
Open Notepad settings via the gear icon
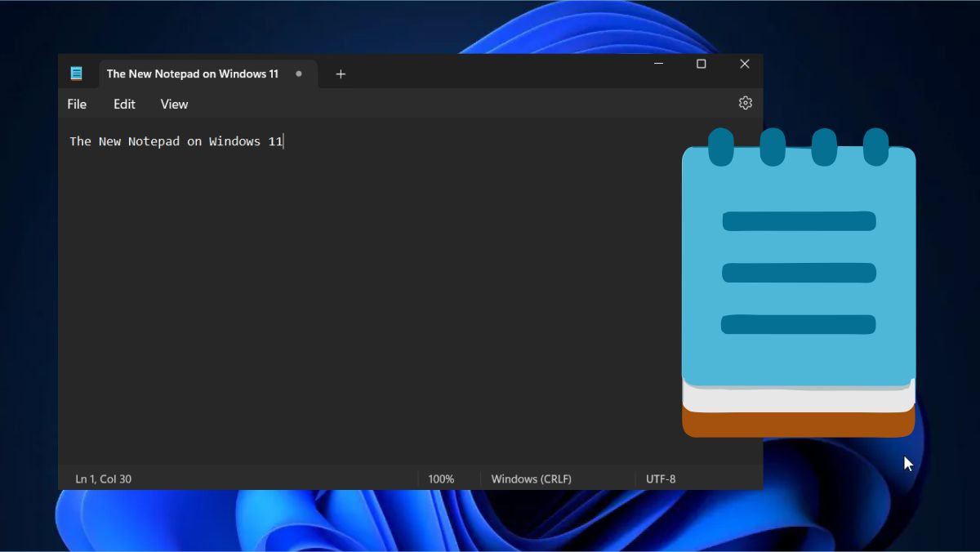point(745,103)
